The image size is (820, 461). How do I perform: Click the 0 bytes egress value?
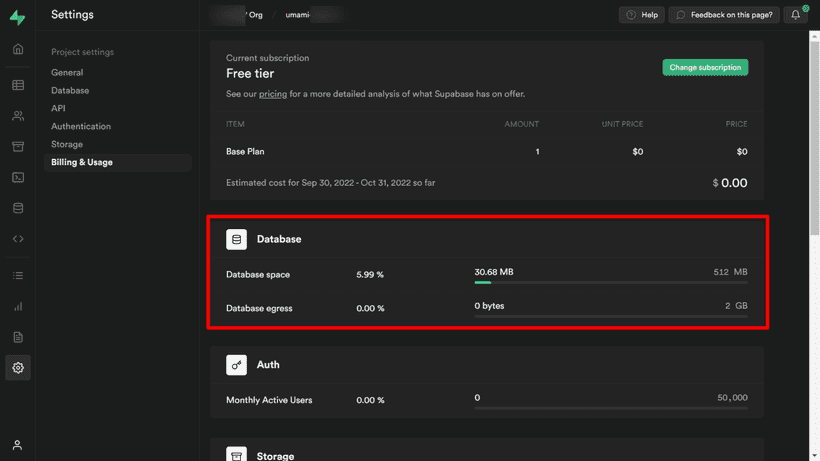[489, 306]
